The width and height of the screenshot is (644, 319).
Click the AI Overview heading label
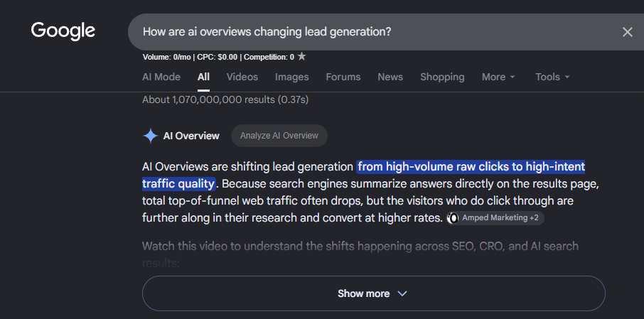point(191,136)
